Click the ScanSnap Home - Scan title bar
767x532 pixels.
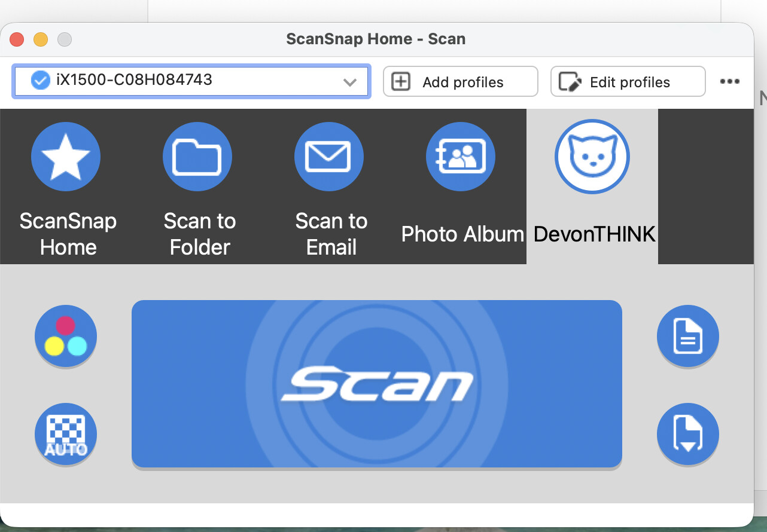point(376,39)
